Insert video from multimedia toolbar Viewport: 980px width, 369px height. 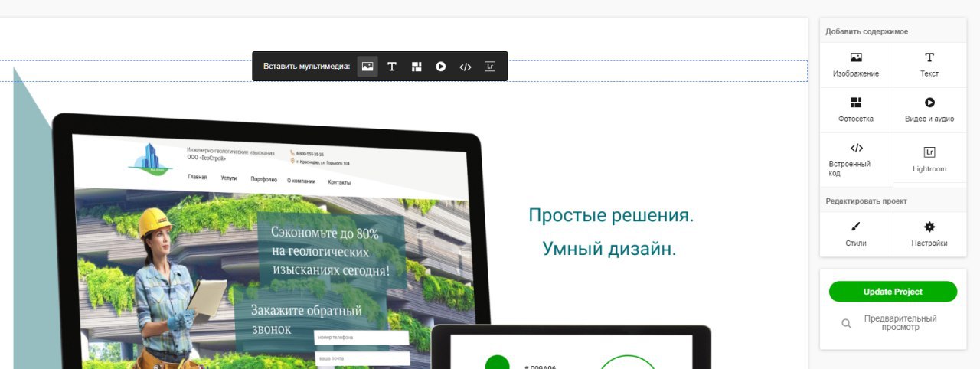click(441, 67)
